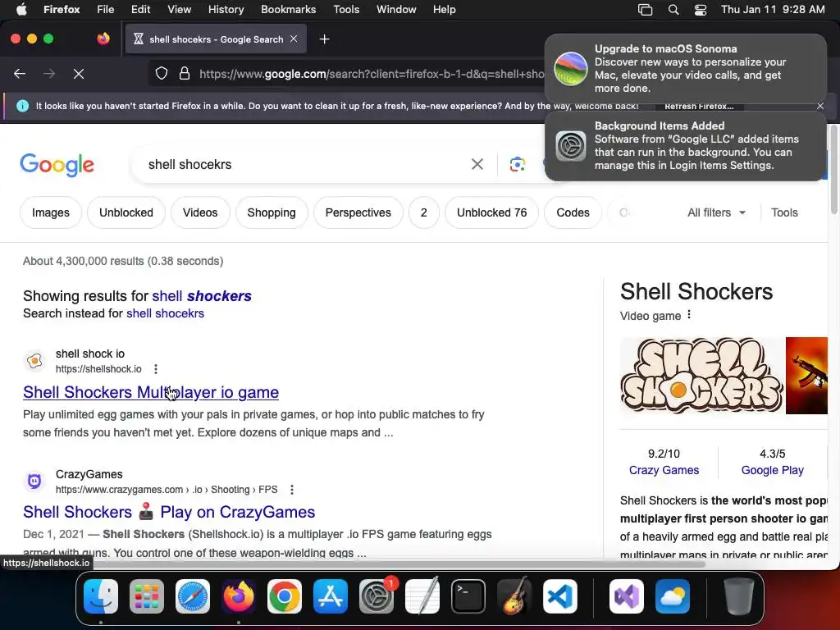Screen dimensions: 840x630
Task: Expand the All filters dropdown
Action: pos(716,212)
